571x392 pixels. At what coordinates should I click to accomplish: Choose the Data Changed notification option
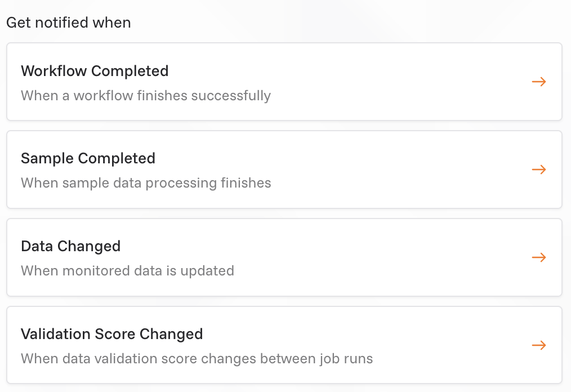(284, 257)
